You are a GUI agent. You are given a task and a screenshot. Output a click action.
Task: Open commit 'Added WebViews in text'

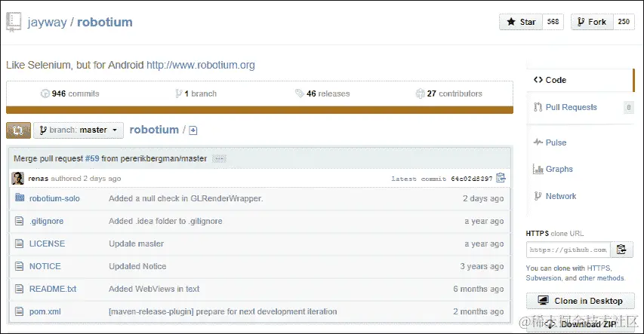click(x=154, y=289)
